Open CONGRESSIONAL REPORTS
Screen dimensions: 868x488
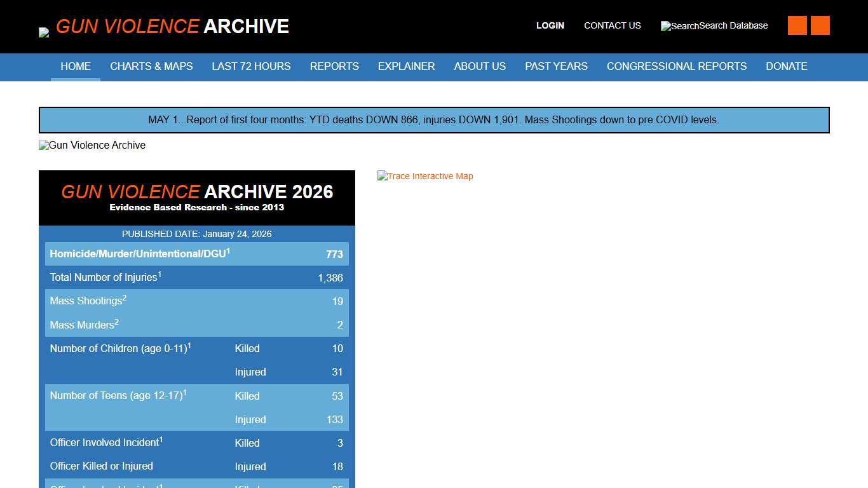(677, 66)
